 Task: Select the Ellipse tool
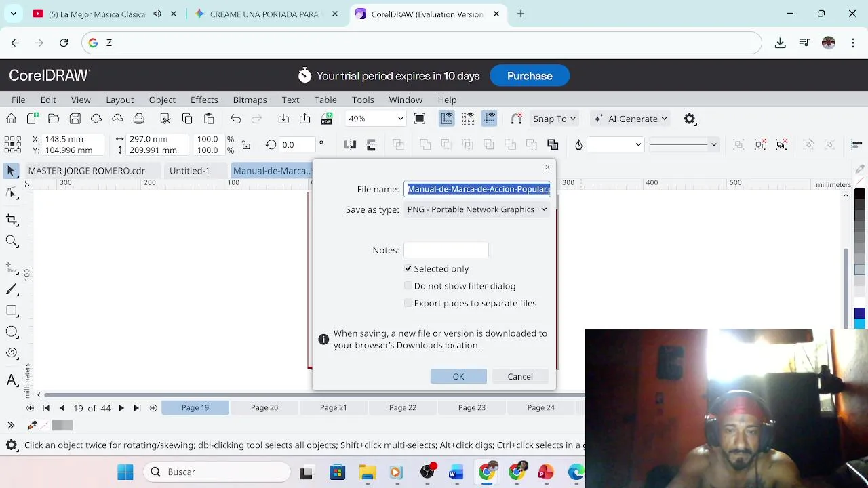(12, 331)
